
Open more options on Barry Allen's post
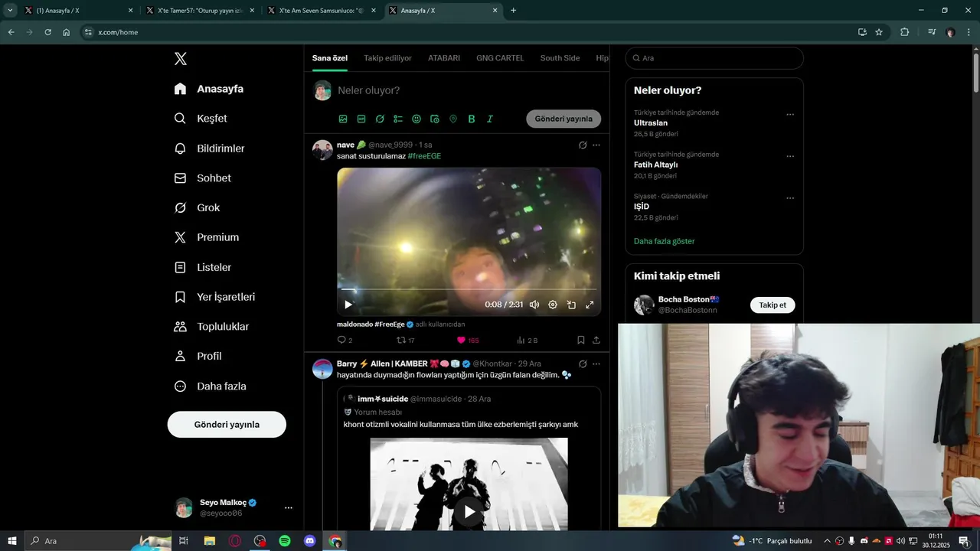[x=596, y=364]
